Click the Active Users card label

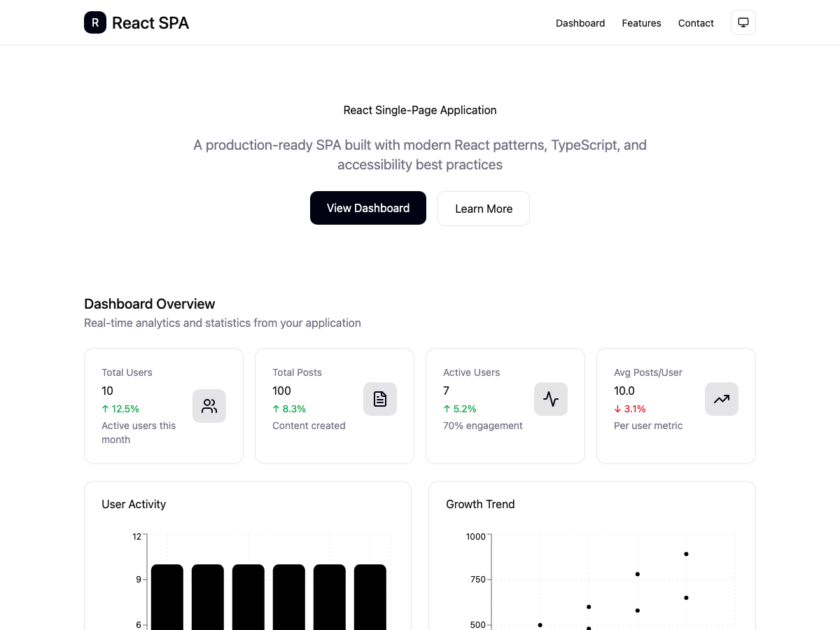(x=472, y=372)
